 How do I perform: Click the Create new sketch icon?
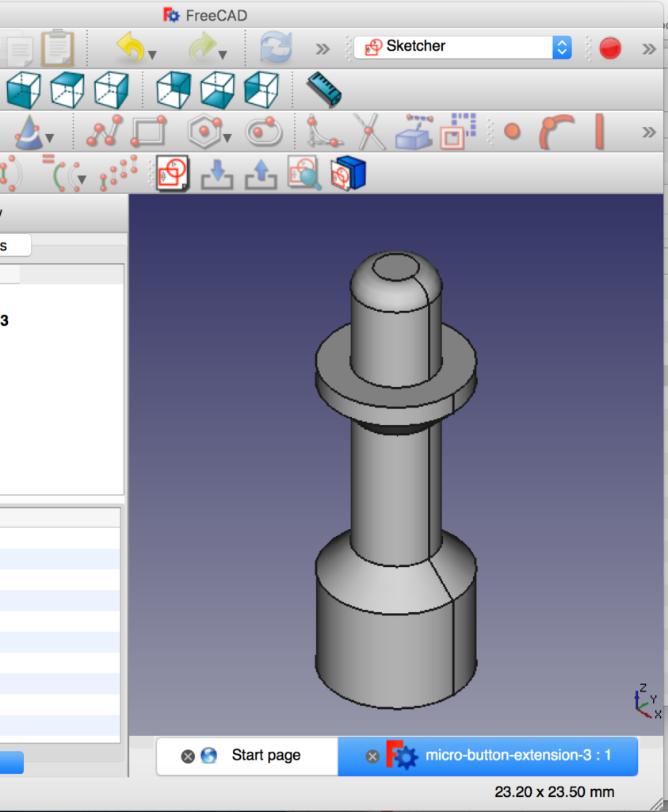click(172, 174)
